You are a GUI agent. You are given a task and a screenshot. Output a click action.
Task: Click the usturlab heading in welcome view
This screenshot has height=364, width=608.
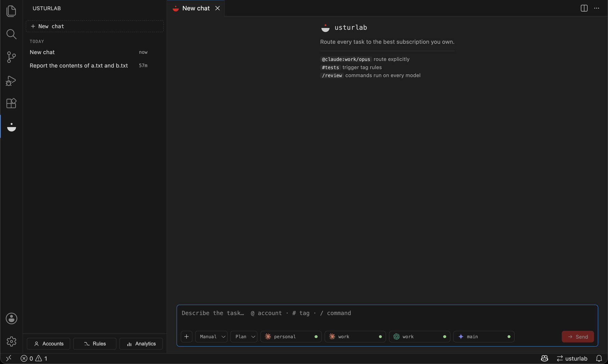[351, 28]
